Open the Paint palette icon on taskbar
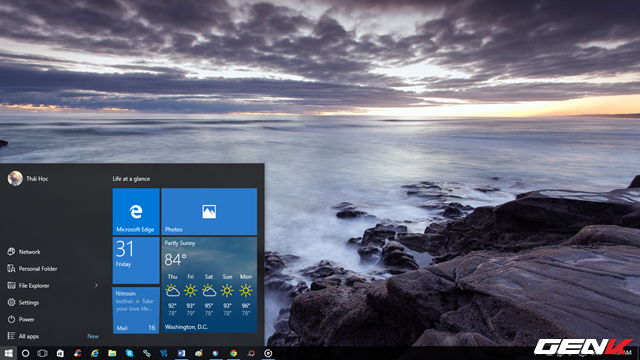Screen dimensions: 640x360 coord(198,353)
